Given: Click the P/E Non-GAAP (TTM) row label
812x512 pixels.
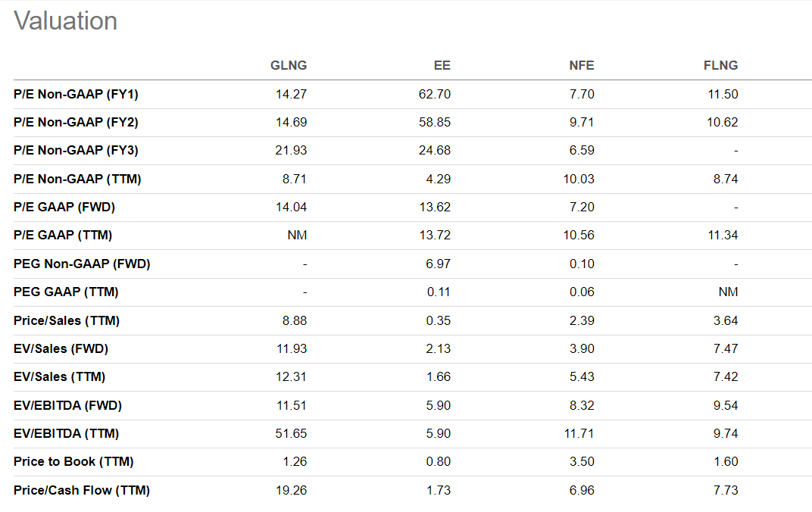Looking at the screenshot, I should [77, 179].
